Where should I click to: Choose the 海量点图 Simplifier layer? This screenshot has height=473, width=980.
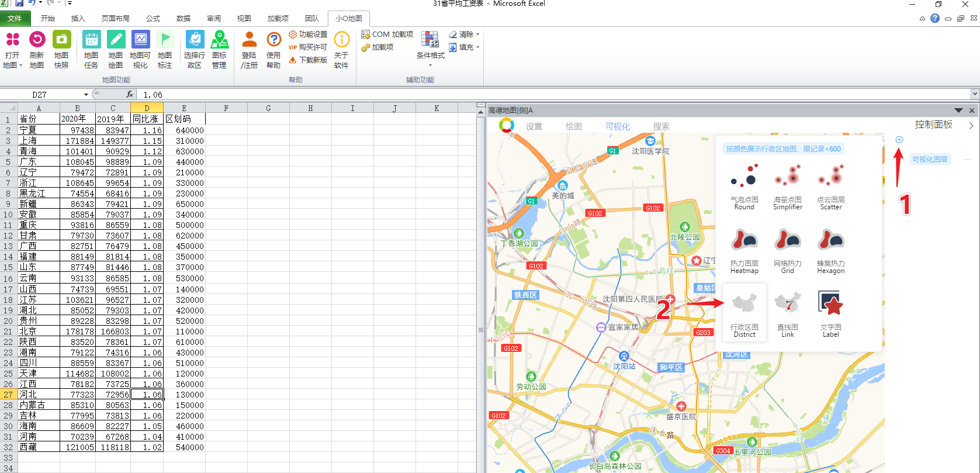[x=788, y=187]
